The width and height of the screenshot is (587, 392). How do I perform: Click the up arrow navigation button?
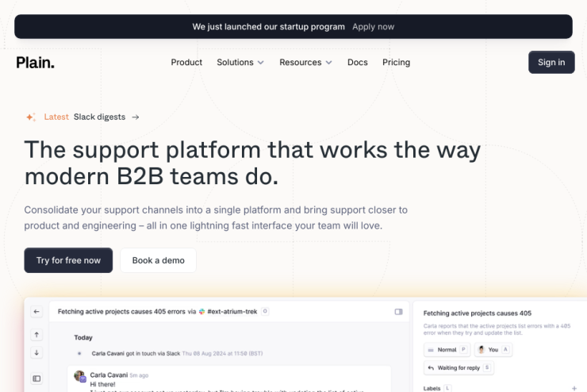36,335
